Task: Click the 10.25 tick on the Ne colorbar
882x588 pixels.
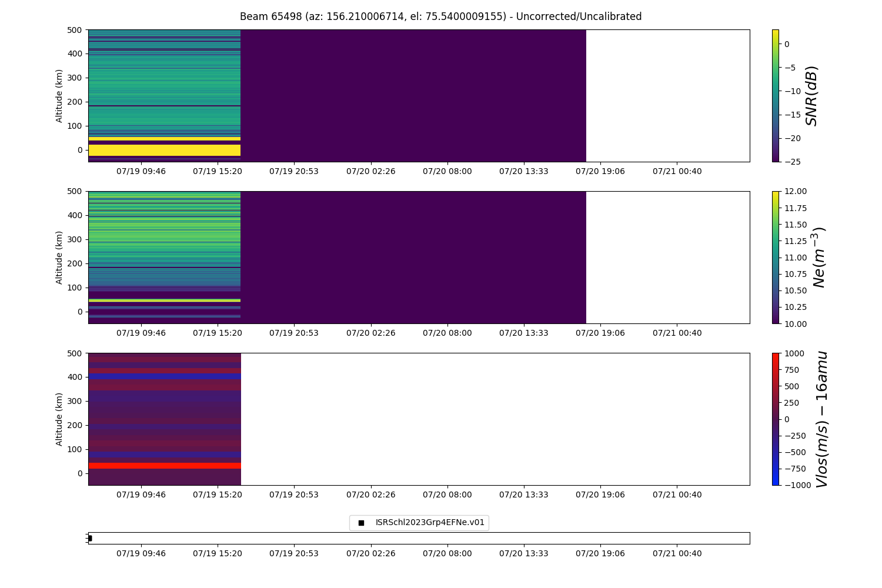Action: (x=795, y=307)
